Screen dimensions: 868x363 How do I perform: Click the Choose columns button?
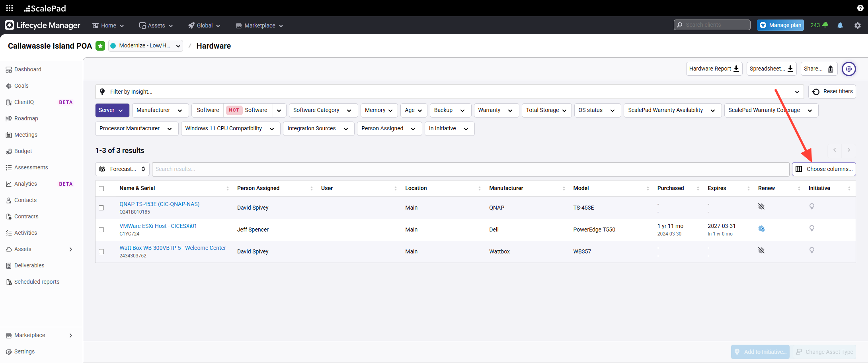[x=823, y=169]
